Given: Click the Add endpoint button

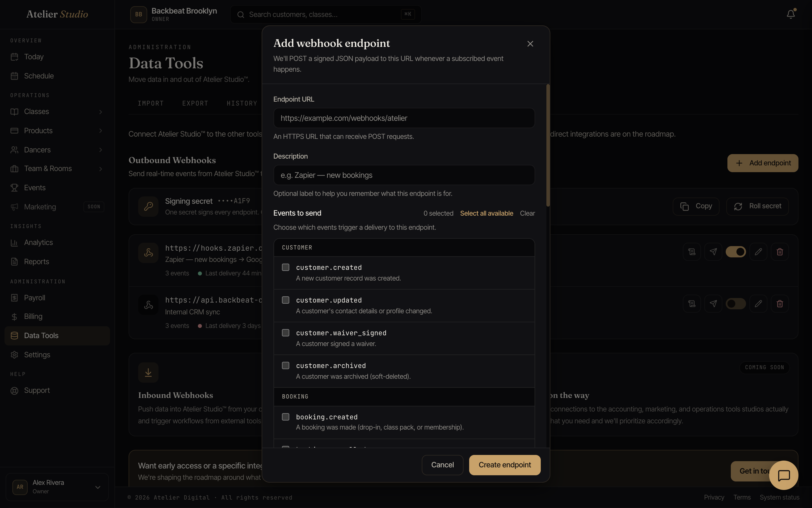Looking at the screenshot, I should (763, 163).
